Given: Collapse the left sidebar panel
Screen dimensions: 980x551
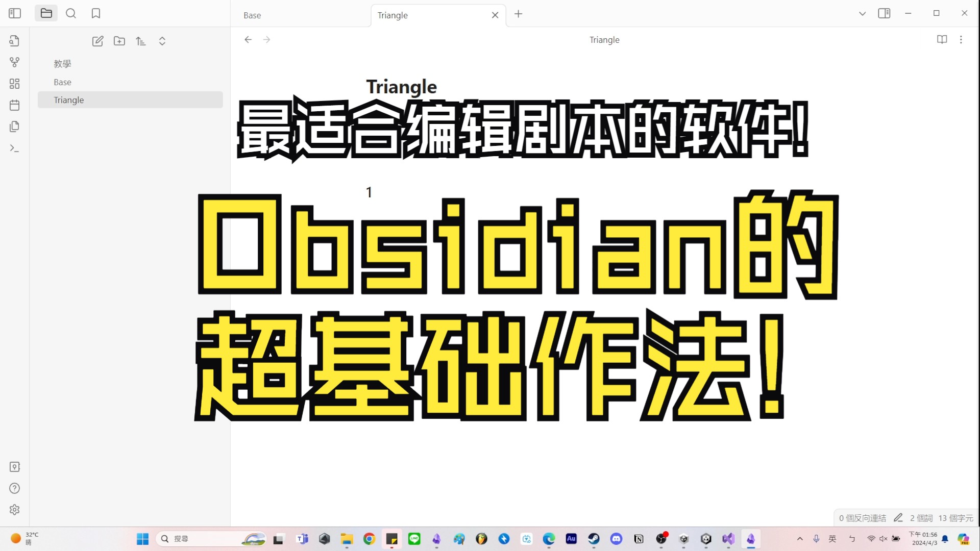Looking at the screenshot, I should click(15, 13).
